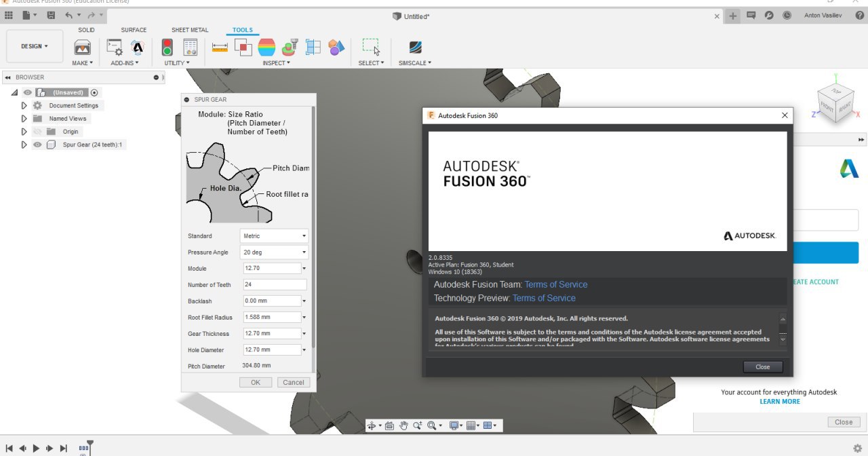Open the INSPECT dropdown menu
The width and height of the screenshot is (868, 456).
coord(276,63)
